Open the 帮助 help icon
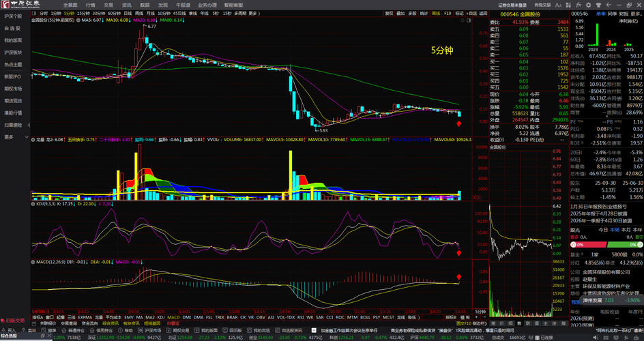644x341 pixels. coord(120,330)
